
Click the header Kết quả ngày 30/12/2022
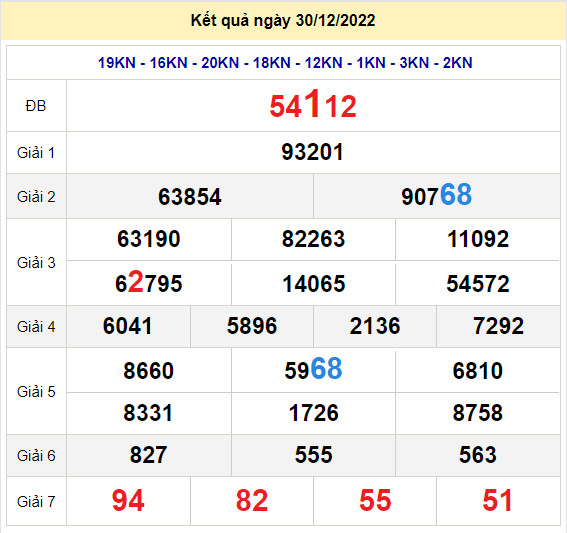point(283,20)
